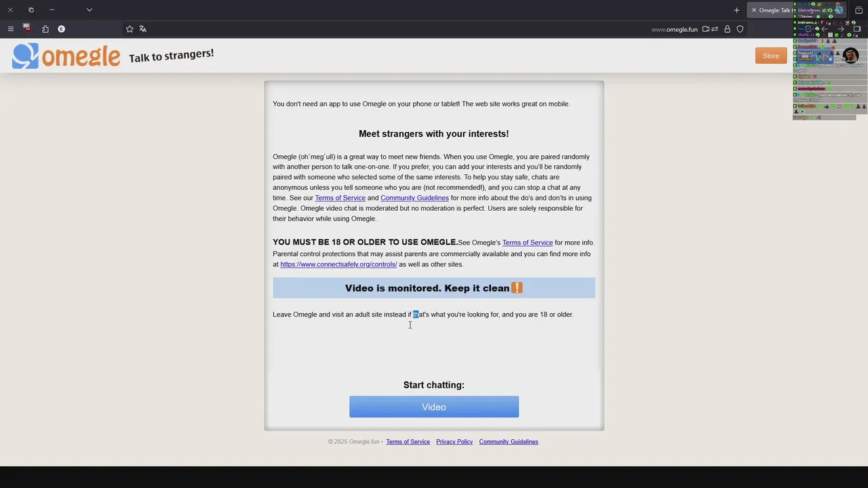Click 'You don't need an app' sentence
The height and width of the screenshot is (488, 868).
pos(421,104)
